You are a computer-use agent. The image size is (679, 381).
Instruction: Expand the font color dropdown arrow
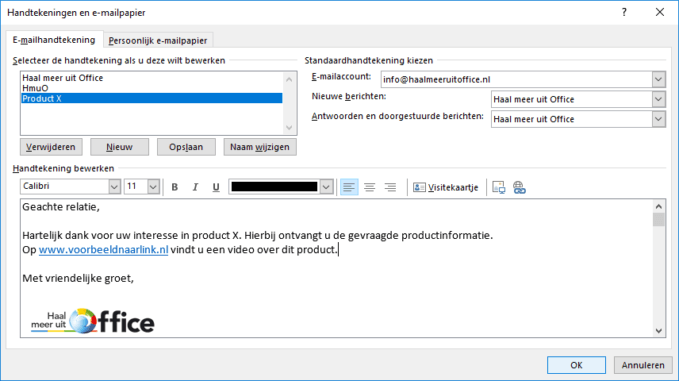coord(327,187)
